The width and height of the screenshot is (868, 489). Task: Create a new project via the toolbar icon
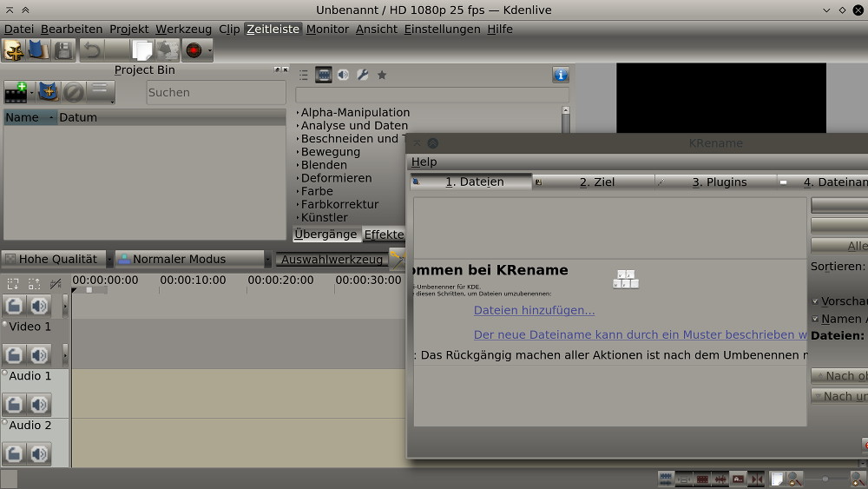[14, 50]
